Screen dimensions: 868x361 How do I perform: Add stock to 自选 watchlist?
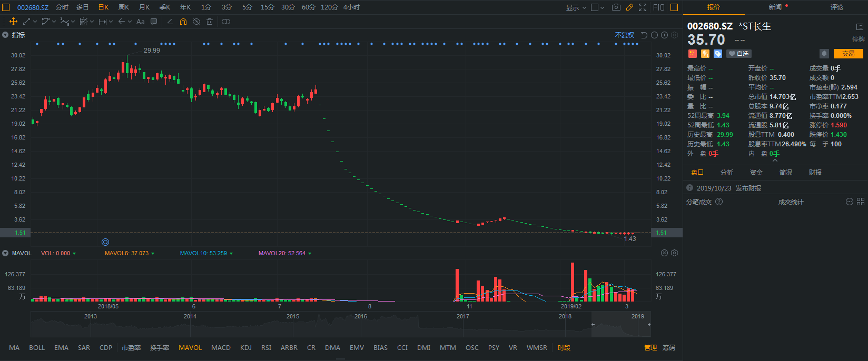point(738,54)
